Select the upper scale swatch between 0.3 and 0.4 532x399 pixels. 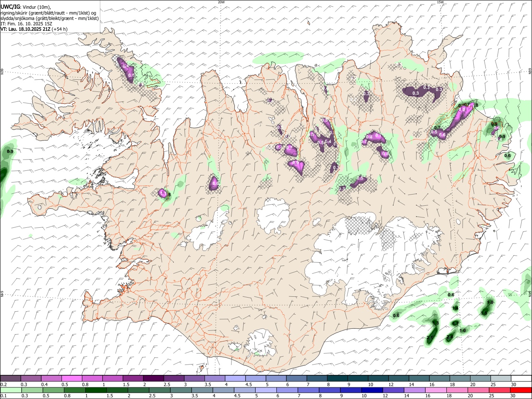click(31, 378)
